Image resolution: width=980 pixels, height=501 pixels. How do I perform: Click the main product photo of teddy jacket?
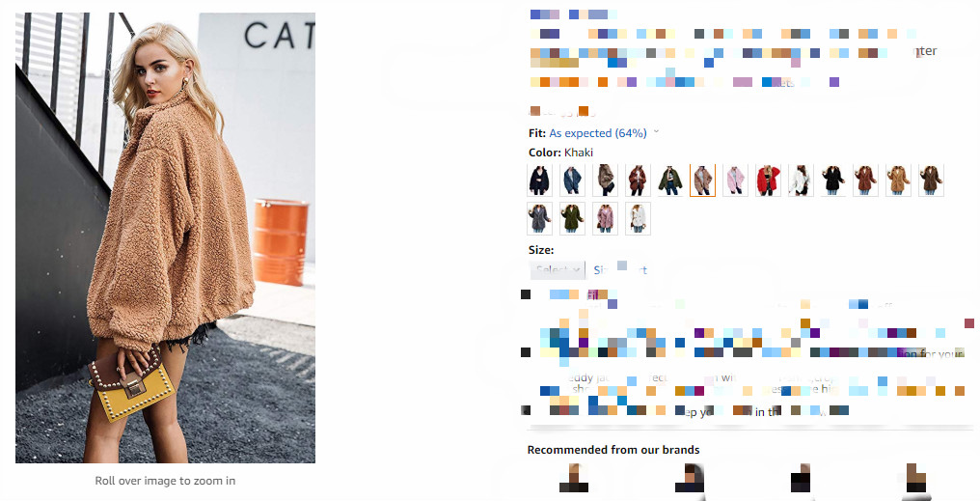165,237
